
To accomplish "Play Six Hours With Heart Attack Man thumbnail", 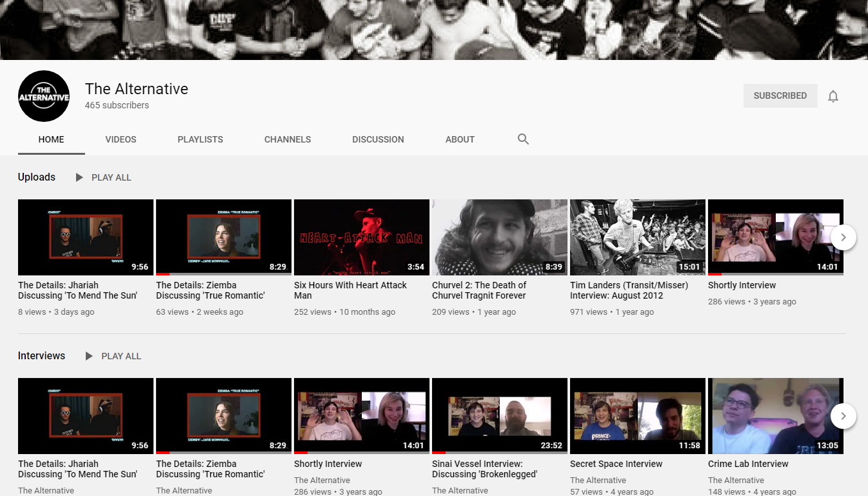I will (362, 237).
